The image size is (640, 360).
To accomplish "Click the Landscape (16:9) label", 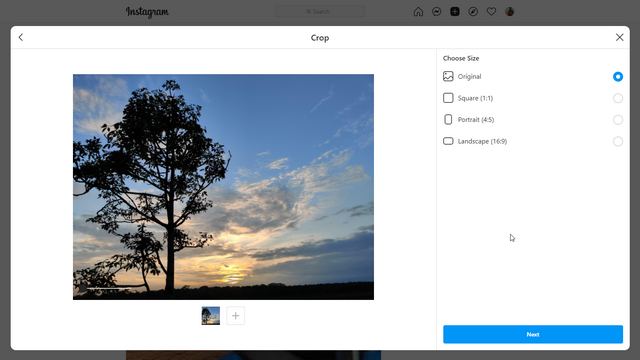I will pos(482,141).
